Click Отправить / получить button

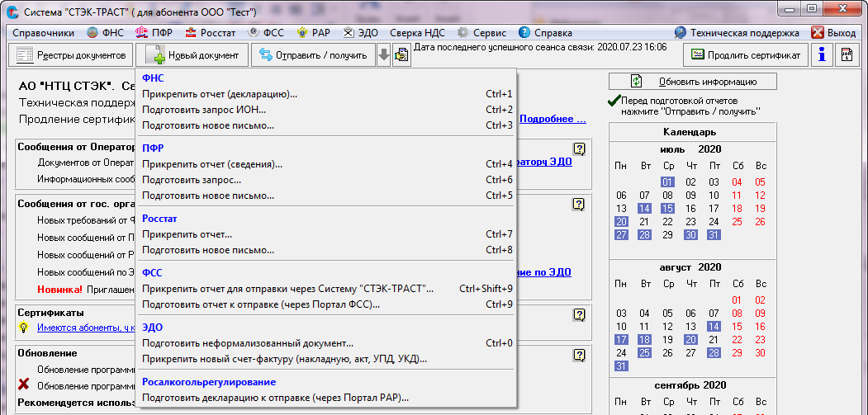(x=313, y=55)
